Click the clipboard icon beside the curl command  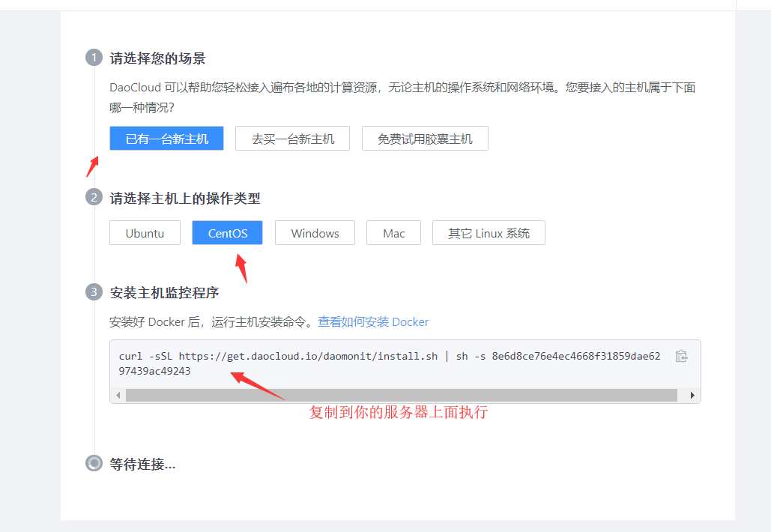point(681,357)
